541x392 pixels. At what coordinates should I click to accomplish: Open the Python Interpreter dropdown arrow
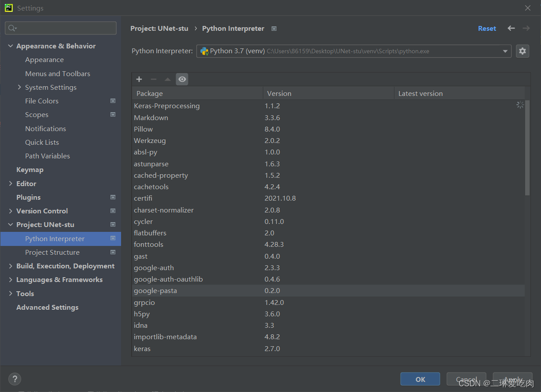click(x=505, y=51)
